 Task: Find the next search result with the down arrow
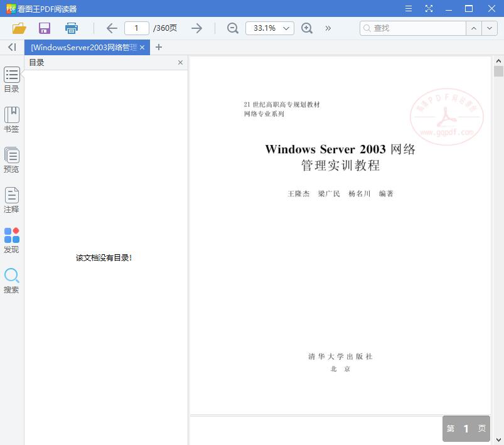point(490,28)
